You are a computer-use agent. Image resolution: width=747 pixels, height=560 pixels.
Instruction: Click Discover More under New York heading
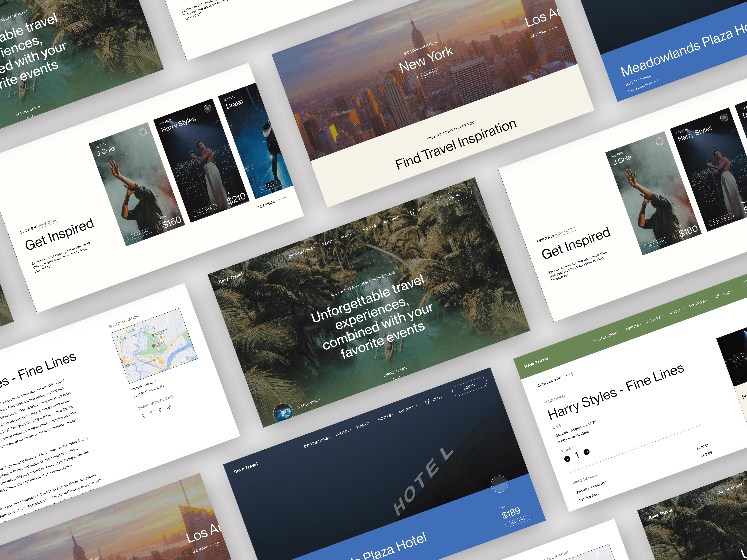[430, 73]
